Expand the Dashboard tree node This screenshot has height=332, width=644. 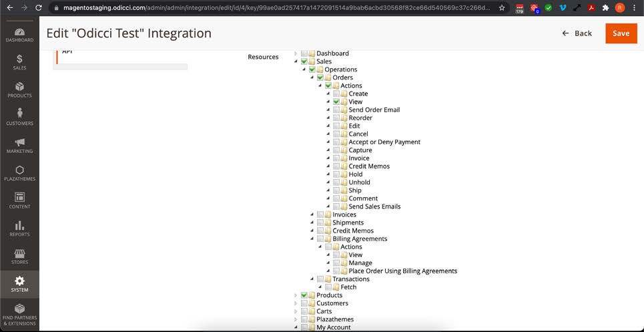click(296, 53)
